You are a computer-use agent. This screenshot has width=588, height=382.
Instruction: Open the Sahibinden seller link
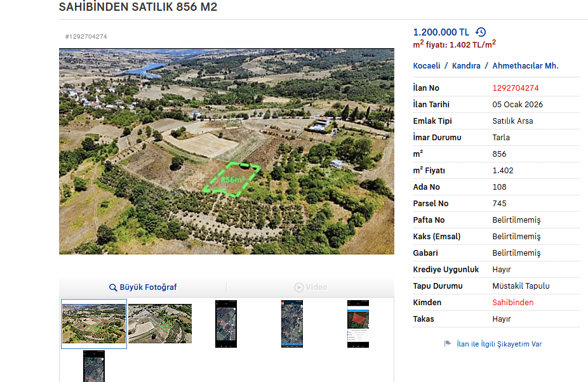[512, 302]
